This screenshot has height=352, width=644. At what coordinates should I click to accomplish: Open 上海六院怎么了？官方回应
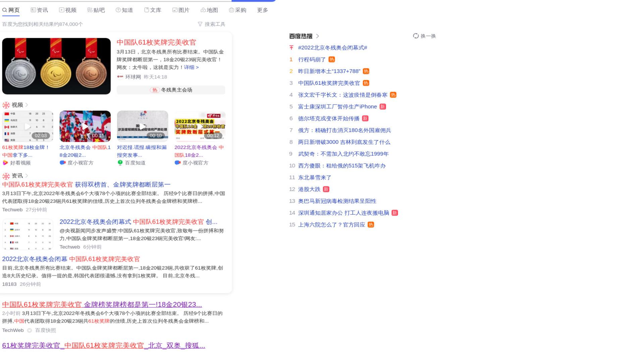(x=332, y=225)
